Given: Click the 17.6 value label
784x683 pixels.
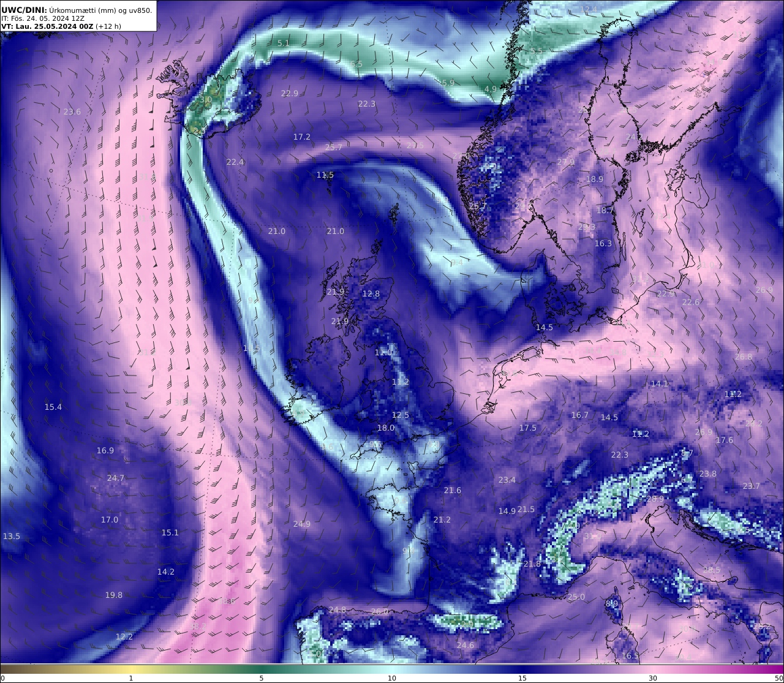Looking at the screenshot, I should [x=725, y=440].
